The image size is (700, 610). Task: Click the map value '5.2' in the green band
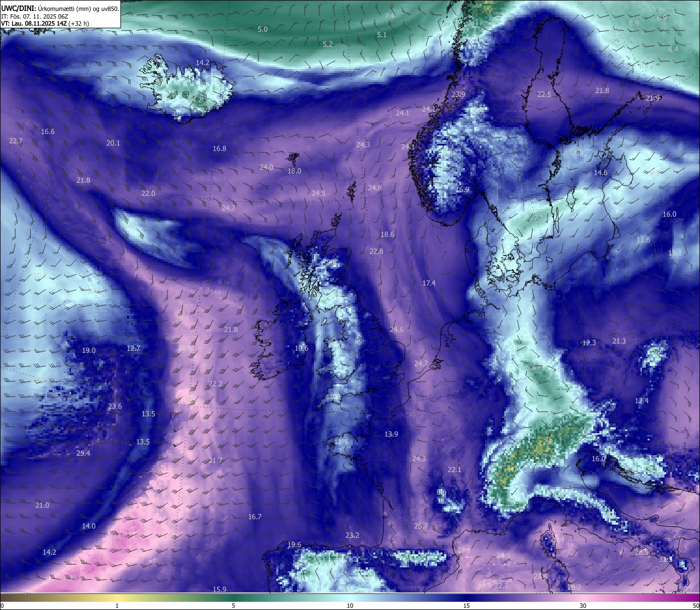click(328, 44)
